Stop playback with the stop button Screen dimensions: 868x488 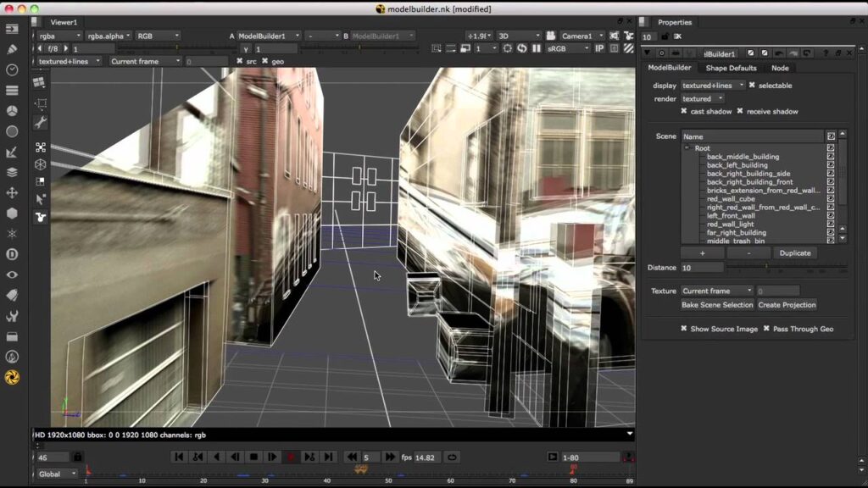[x=253, y=457]
